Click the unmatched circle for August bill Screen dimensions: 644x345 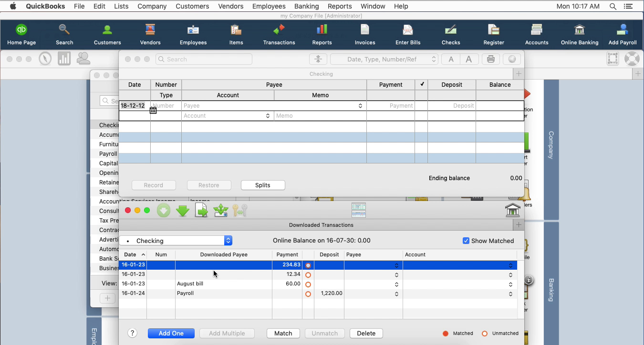coord(308,284)
